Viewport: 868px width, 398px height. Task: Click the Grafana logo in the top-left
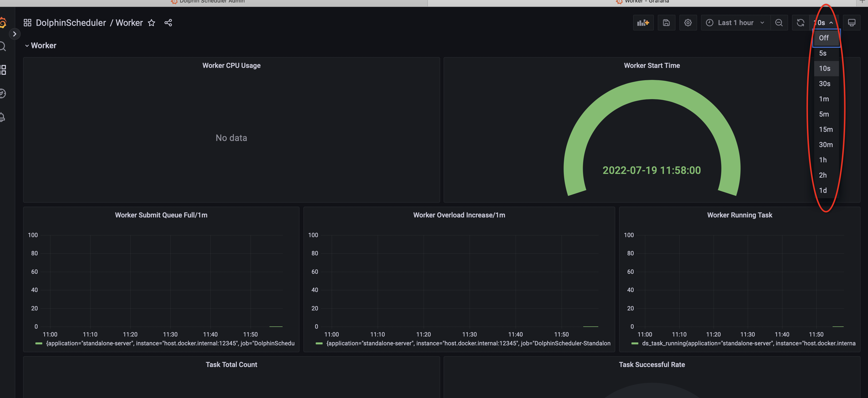point(3,23)
